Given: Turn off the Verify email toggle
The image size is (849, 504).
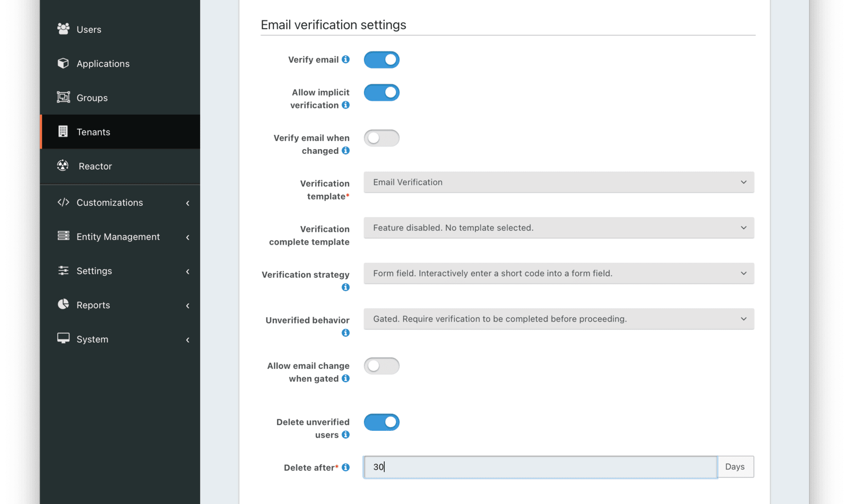Looking at the screenshot, I should click(x=382, y=59).
